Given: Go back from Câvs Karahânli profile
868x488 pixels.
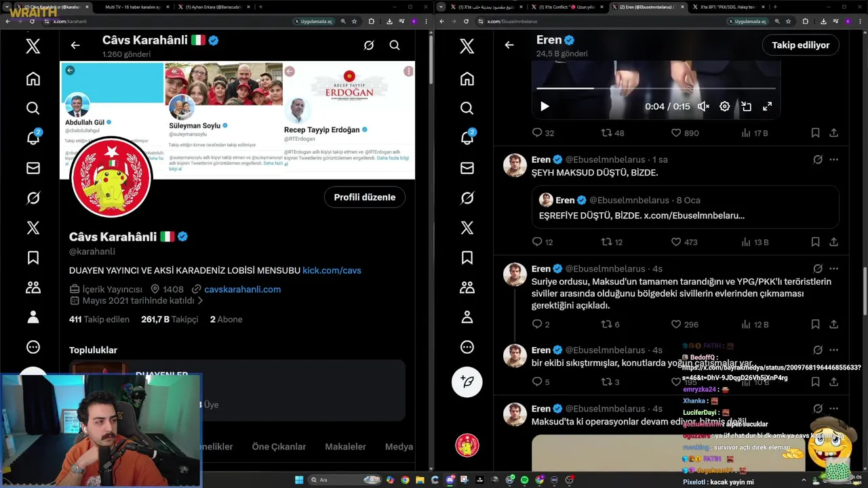Looking at the screenshot, I should coord(75,45).
